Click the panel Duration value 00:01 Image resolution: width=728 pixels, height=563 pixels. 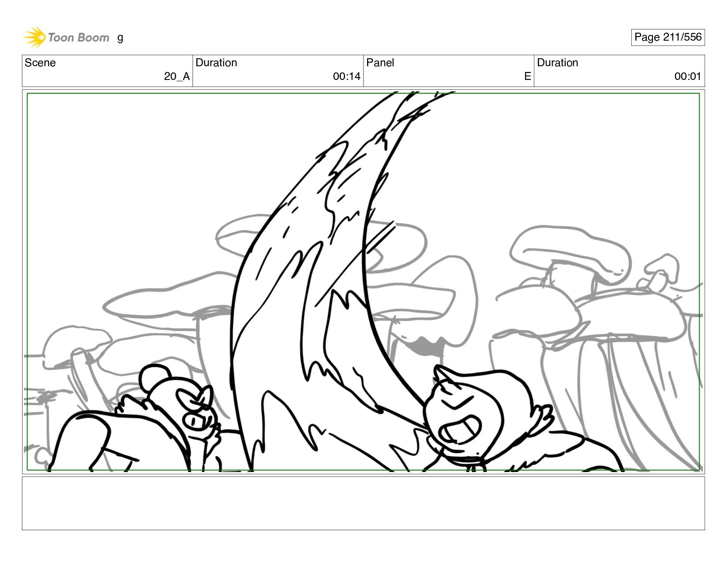687,76
